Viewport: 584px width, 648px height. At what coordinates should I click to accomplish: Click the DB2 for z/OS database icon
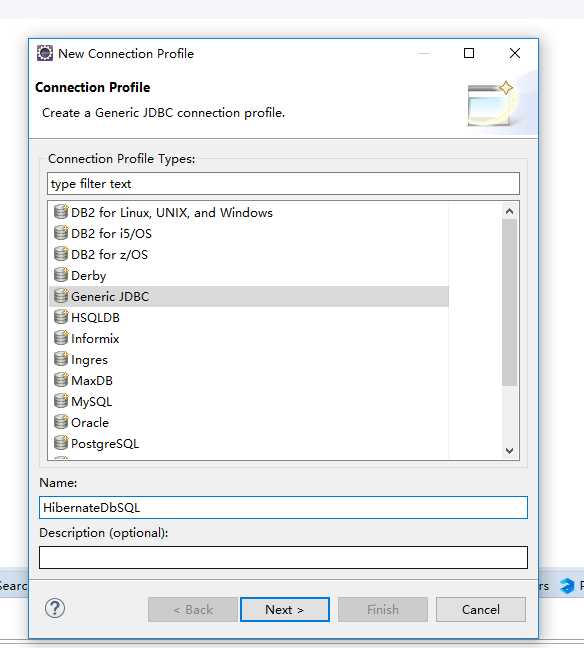pyautogui.click(x=61, y=254)
